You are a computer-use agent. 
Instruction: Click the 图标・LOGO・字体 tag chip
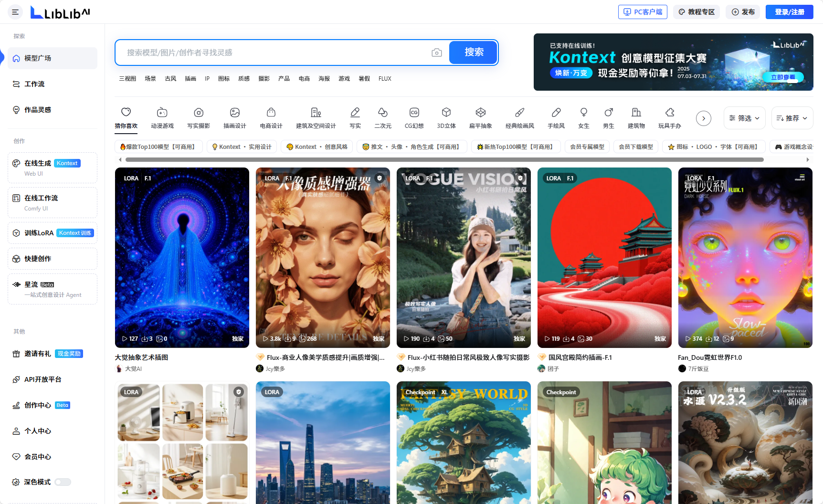[713, 147]
